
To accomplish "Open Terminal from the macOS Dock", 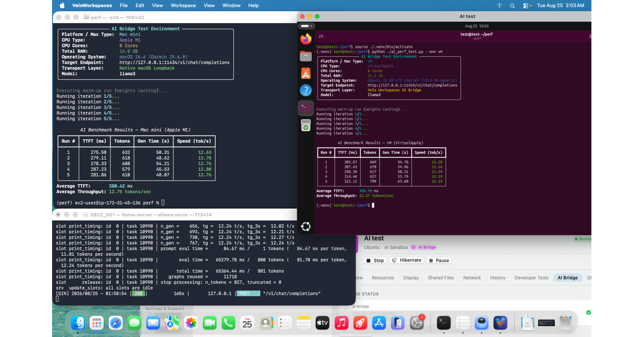I will tap(444, 323).
